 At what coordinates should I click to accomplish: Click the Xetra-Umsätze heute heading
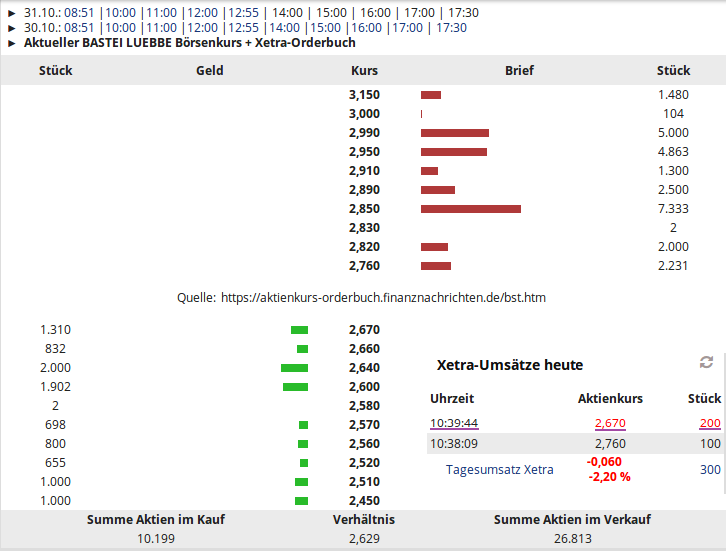tap(510, 365)
